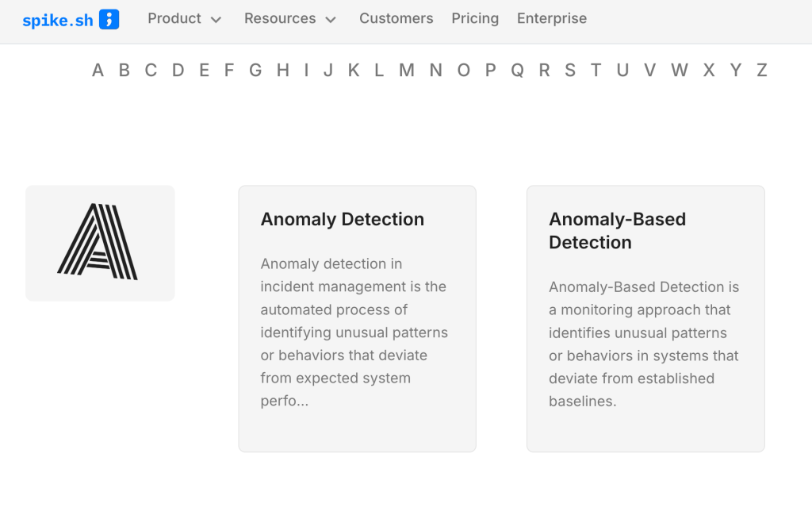Jump to glossary letter H
The height and width of the screenshot is (511, 812).
(282, 70)
